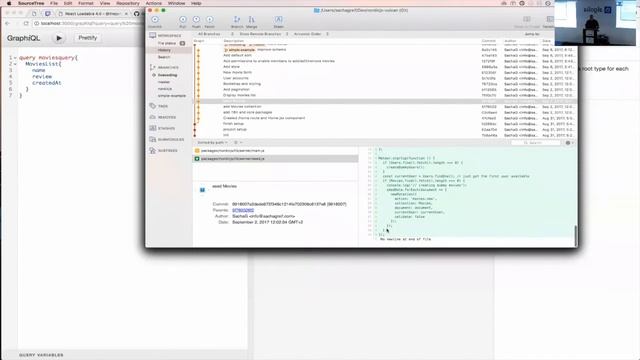Select the main.js changed file row
Screen dimensions: 640x360
click(x=276, y=151)
